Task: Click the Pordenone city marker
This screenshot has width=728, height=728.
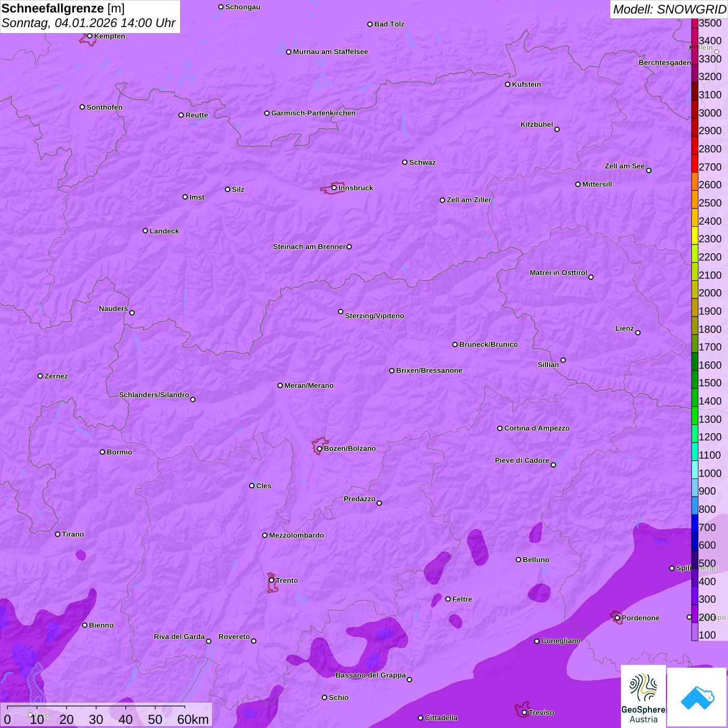Action: (617, 618)
